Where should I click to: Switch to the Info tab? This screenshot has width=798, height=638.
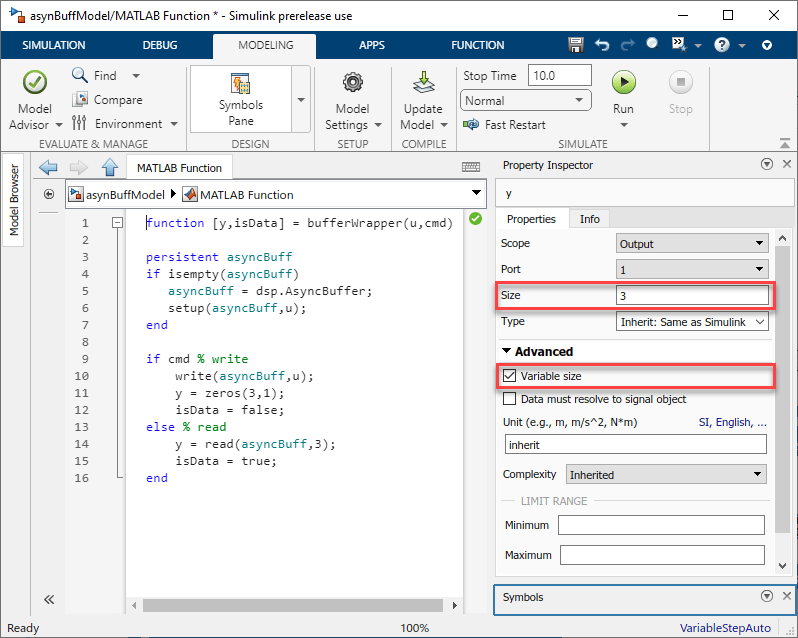[x=590, y=219]
